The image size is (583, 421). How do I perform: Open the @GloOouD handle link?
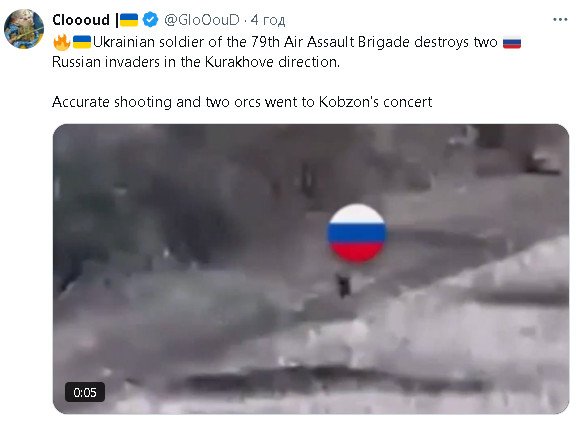click(x=202, y=20)
